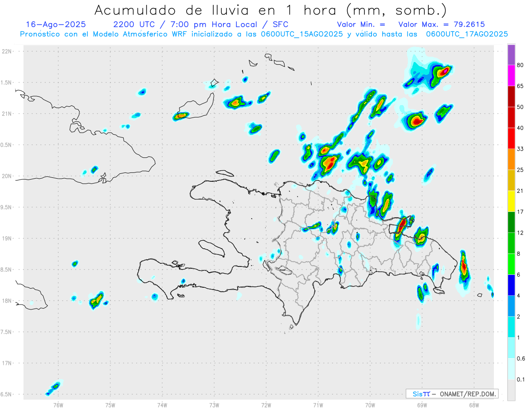Click the date label '16-Ago-2025'
The image size is (532, 411).
56,24
